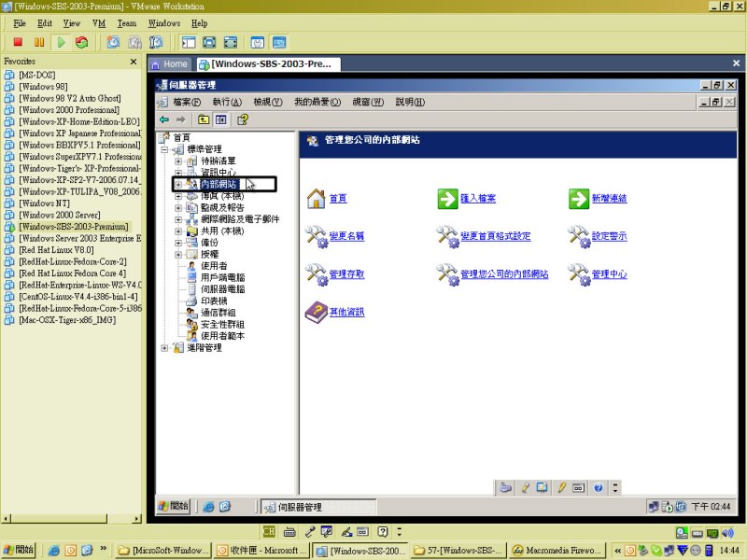Click tools icon beside 管理中心
The width and height of the screenshot is (747, 560).
578,274
